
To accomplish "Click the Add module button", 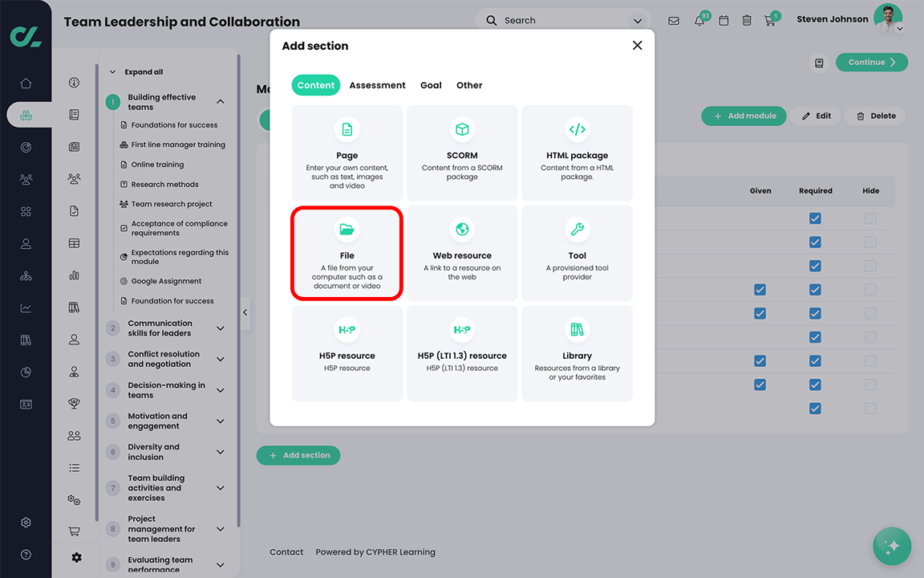I will (x=744, y=116).
